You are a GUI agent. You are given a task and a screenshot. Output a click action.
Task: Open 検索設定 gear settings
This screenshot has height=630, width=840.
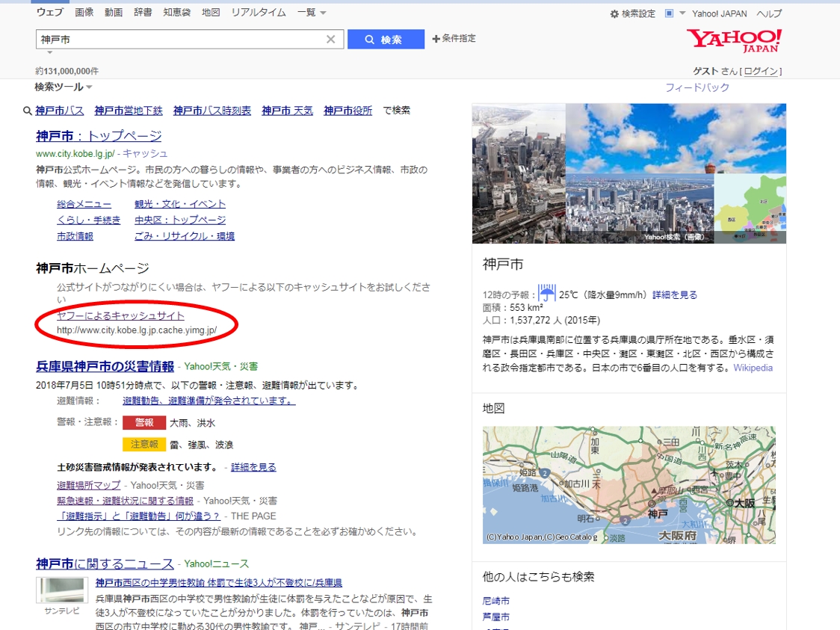click(633, 14)
